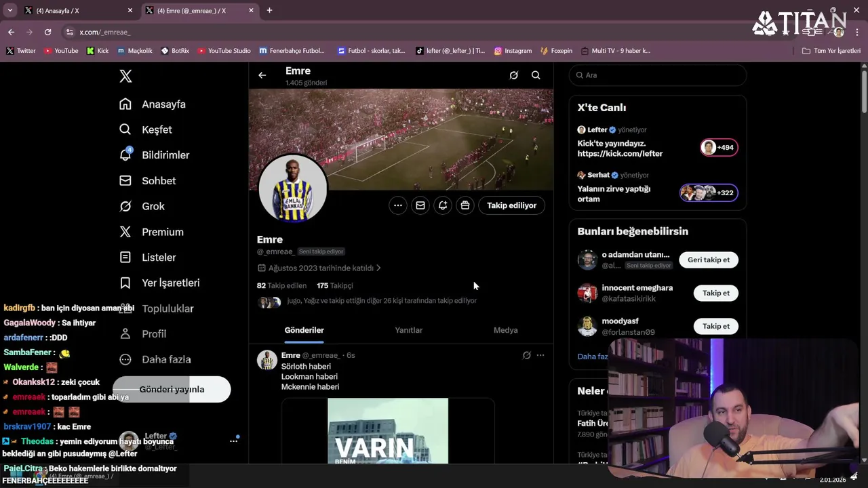Open new browser tab plus button
The image size is (868, 488).
coord(269,10)
